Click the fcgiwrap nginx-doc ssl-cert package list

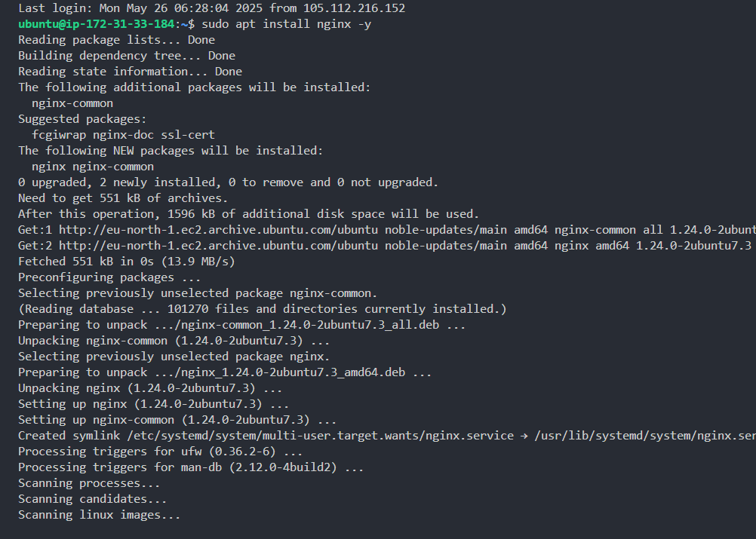coord(123,135)
